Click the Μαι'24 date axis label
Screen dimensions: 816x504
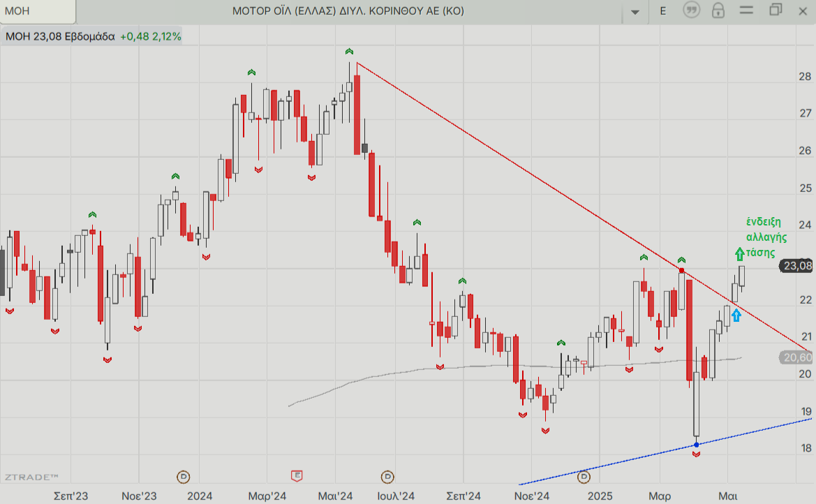pos(335,496)
